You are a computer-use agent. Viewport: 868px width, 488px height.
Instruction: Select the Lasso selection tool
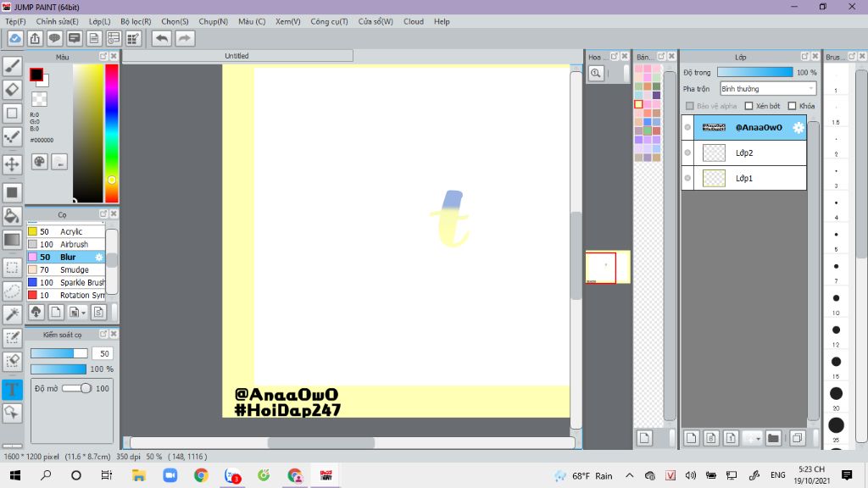12,291
